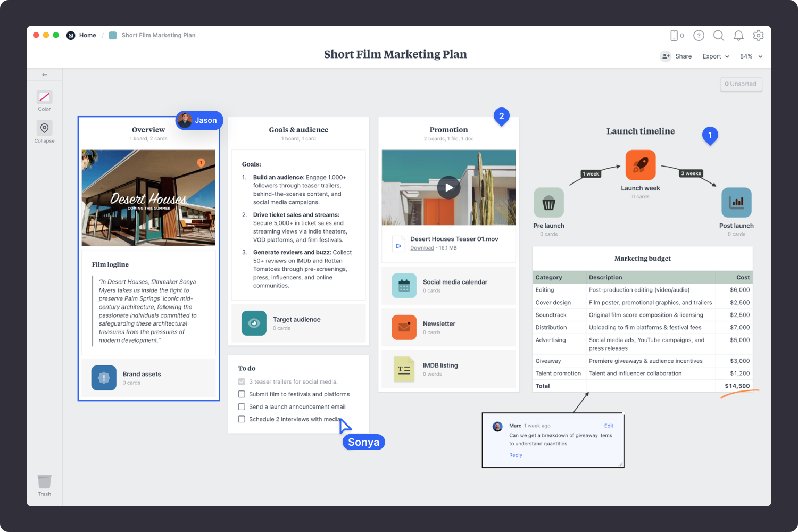
Task: Check 'Send a launch announcement email'
Action: tap(242, 407)
